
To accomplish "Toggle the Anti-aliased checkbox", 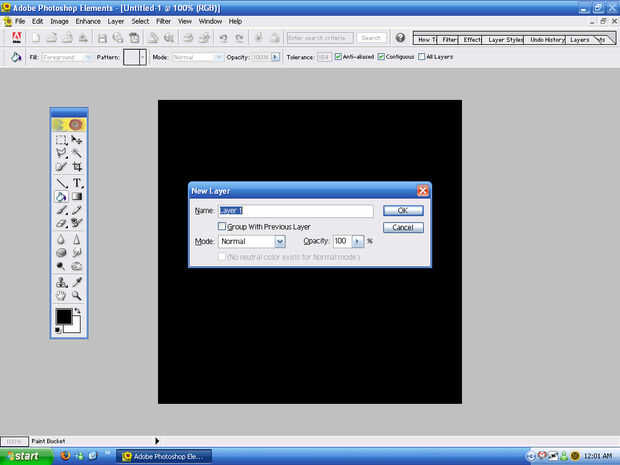I will [338, 57].
